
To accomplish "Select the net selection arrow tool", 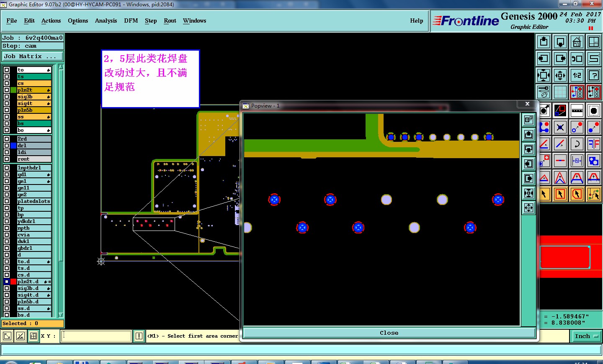I will [x=594, y=194].
